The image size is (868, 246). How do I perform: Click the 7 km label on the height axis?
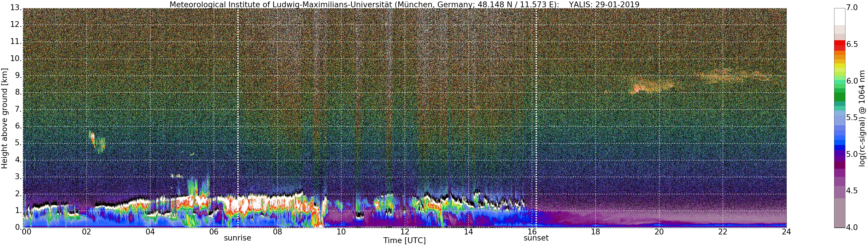coord(18,109)
